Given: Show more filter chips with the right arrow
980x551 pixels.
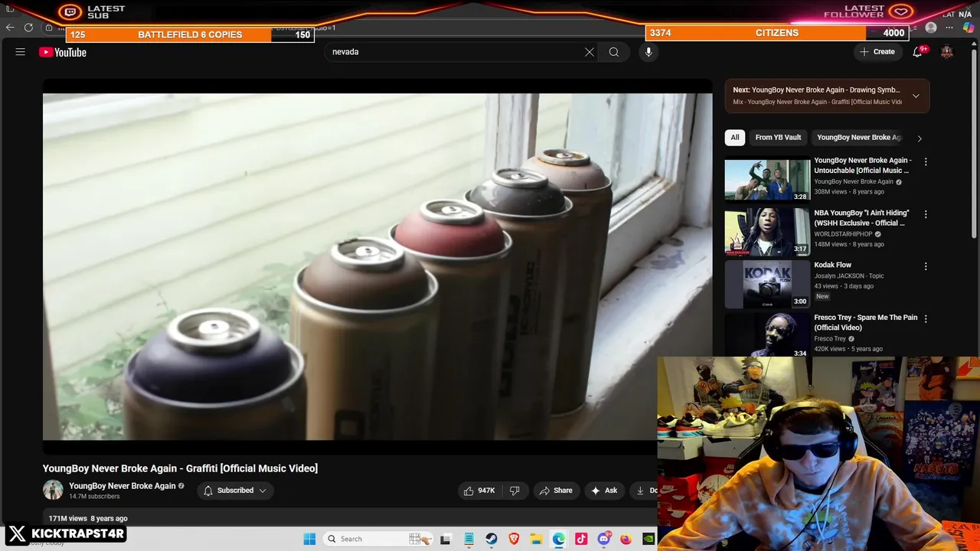Looking at the screenshot, I should (x=920, y=139).
